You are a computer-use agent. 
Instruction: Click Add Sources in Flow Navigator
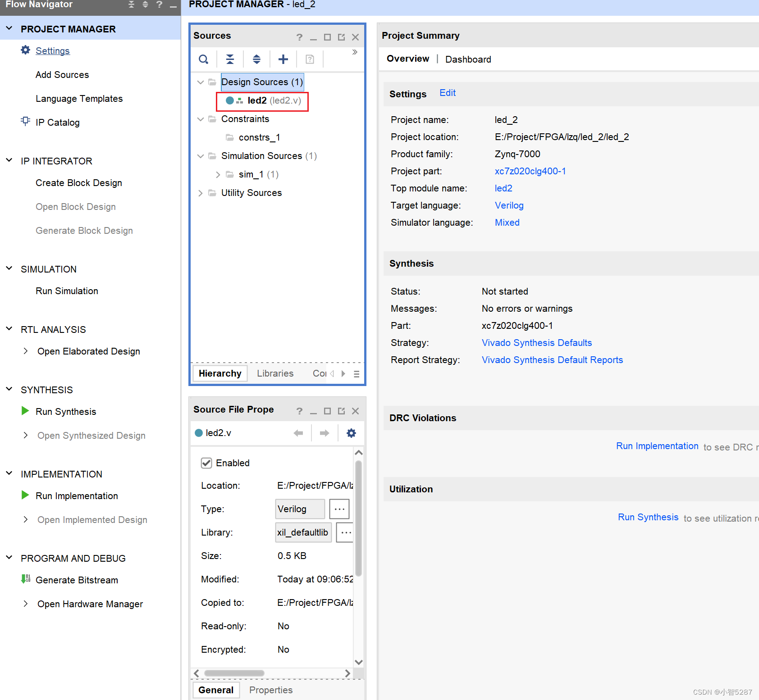pos(62,75)
